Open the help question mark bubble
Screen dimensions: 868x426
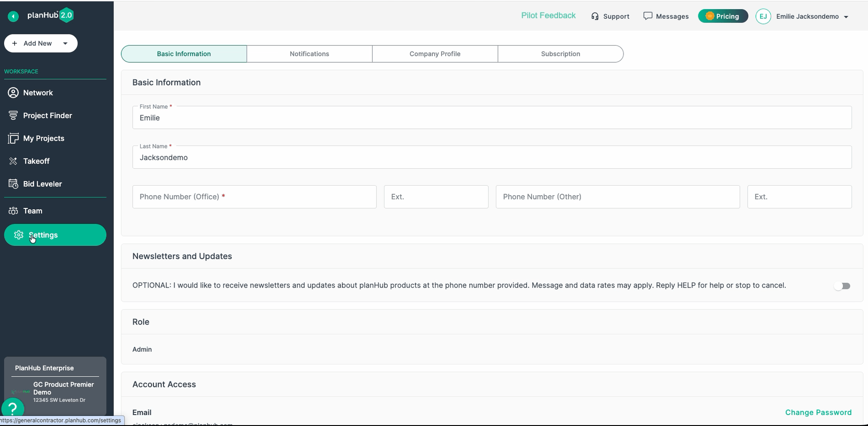click(x=13, y=408)
